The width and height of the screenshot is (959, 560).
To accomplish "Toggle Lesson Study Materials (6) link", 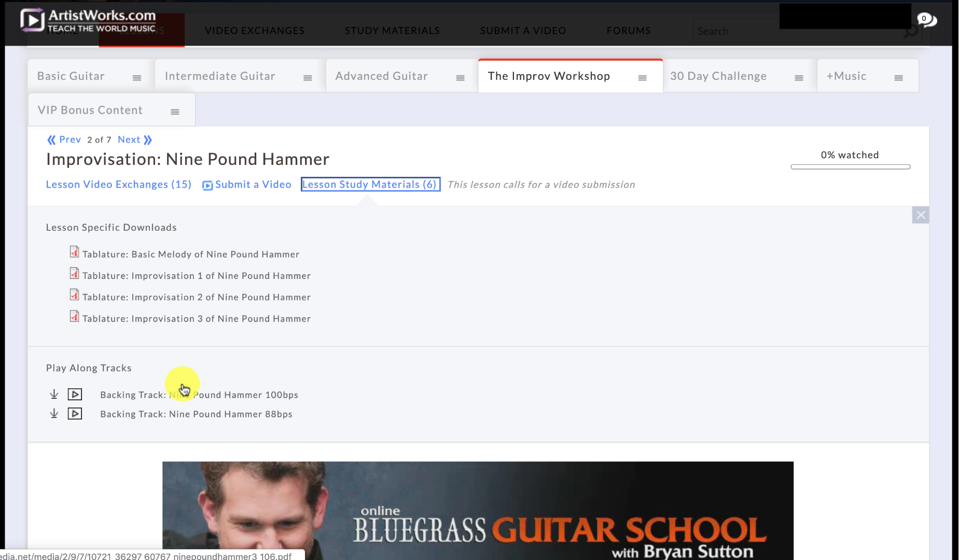I will click(x=370, y=185).
